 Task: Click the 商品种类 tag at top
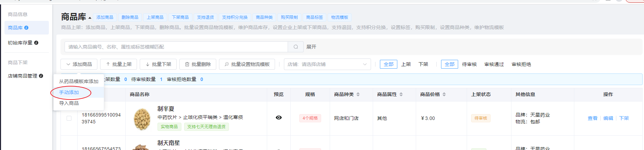coord(264,17)
